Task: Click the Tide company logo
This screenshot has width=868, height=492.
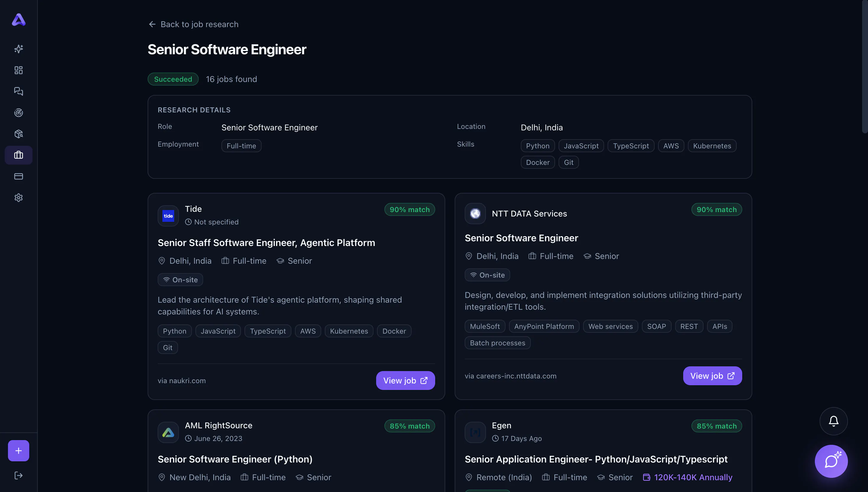Action: tap(168, 216)
